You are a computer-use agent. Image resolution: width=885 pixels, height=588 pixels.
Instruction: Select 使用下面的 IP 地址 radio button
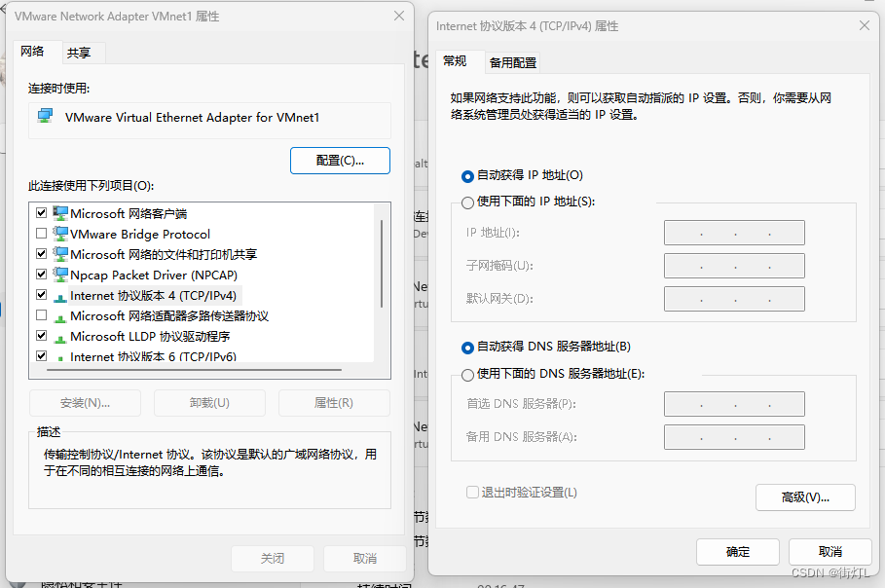click(467, 202)
